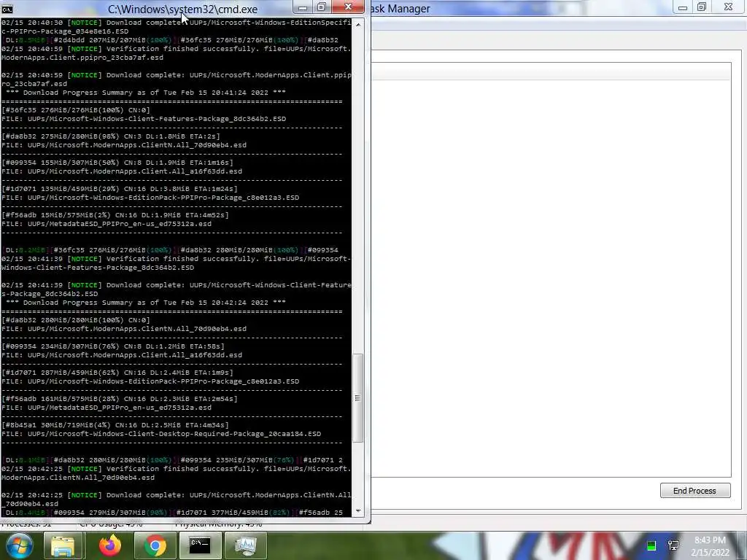
Task: Click the cmd.exe window title bar text
Action: [x=182, y=9]
